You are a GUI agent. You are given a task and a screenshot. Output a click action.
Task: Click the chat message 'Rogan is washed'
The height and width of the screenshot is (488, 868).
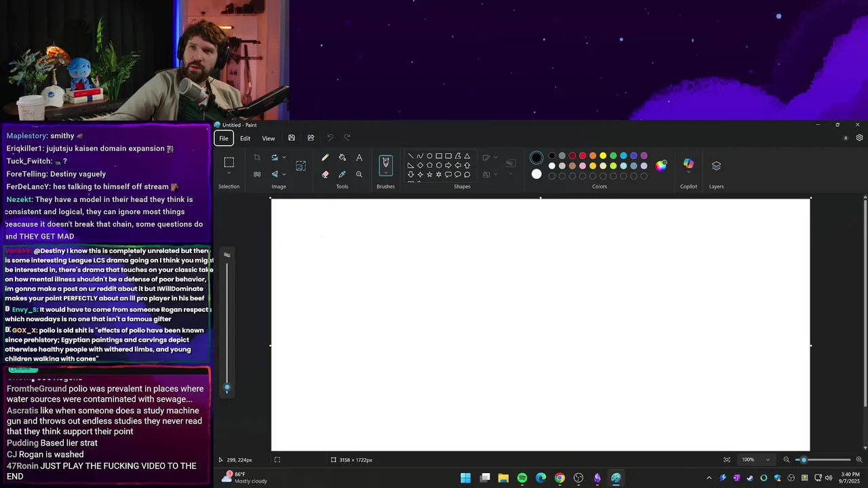click(52, 455)
